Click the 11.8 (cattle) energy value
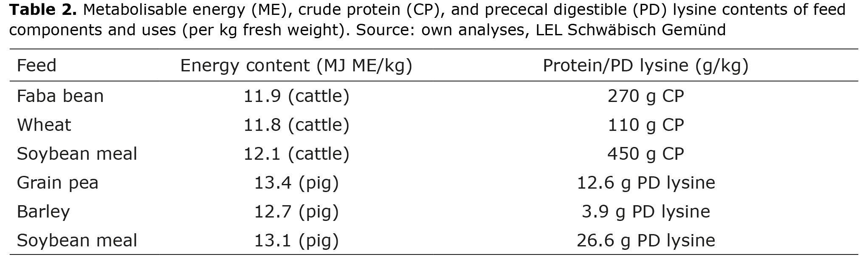The width and height of the screenshot is (868, 260). pyautogui.click(x=296, y=125)
